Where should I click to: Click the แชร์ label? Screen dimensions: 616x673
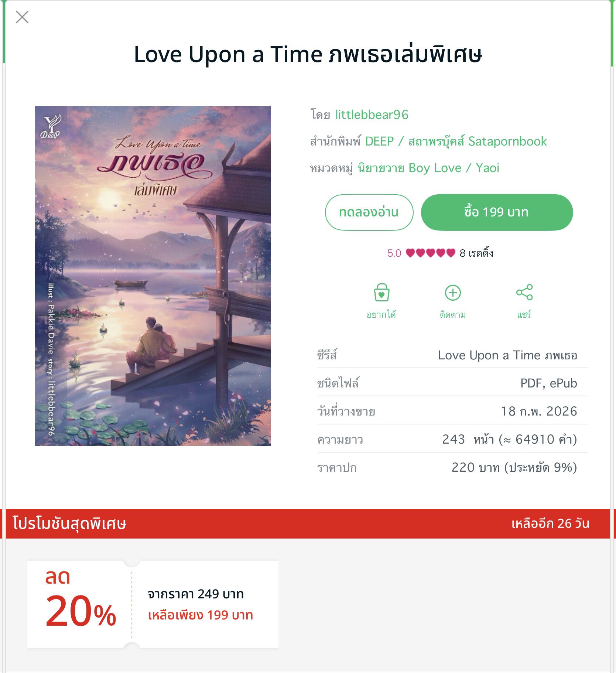[x=524, y=314]
